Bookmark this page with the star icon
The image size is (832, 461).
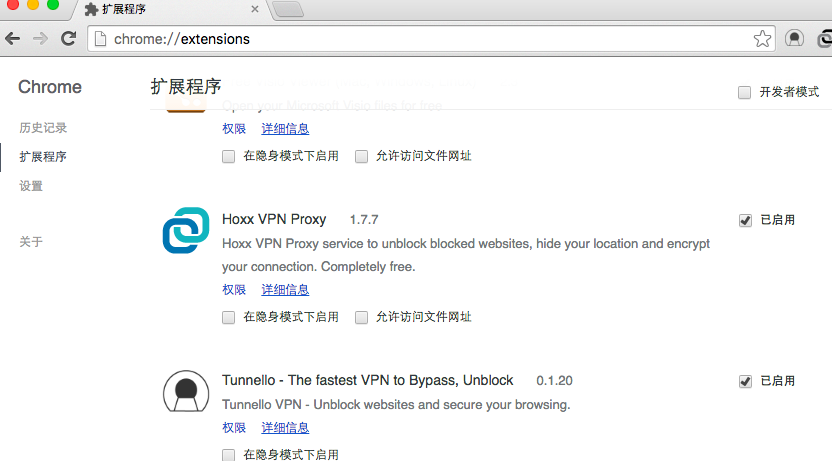[x=762, y=39]
